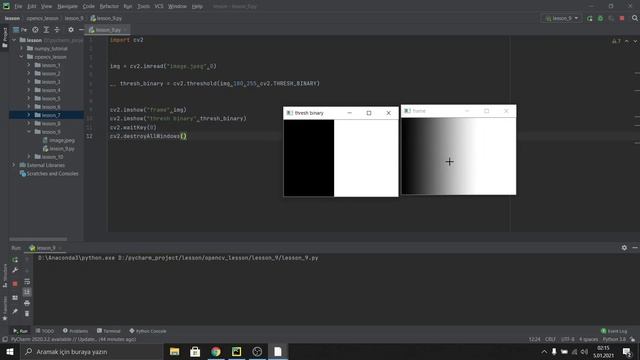The image size is (640, 360).
Task: Switch to the Terminal tool tab
Action: (109, 331)
